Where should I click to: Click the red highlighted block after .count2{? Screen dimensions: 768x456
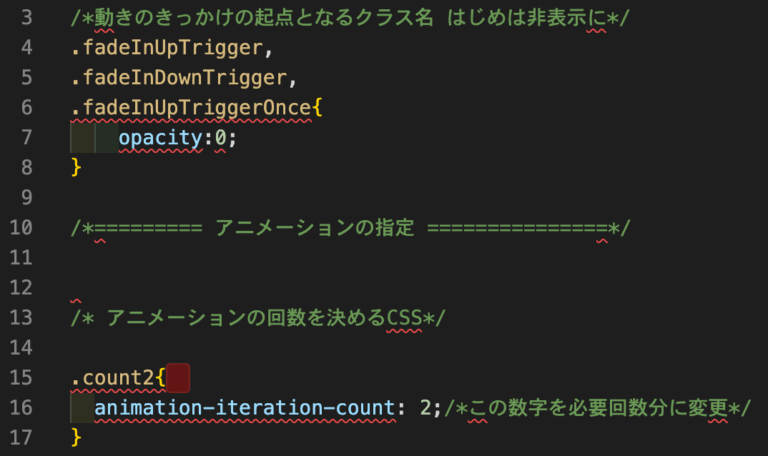click(x=178, y=378)
